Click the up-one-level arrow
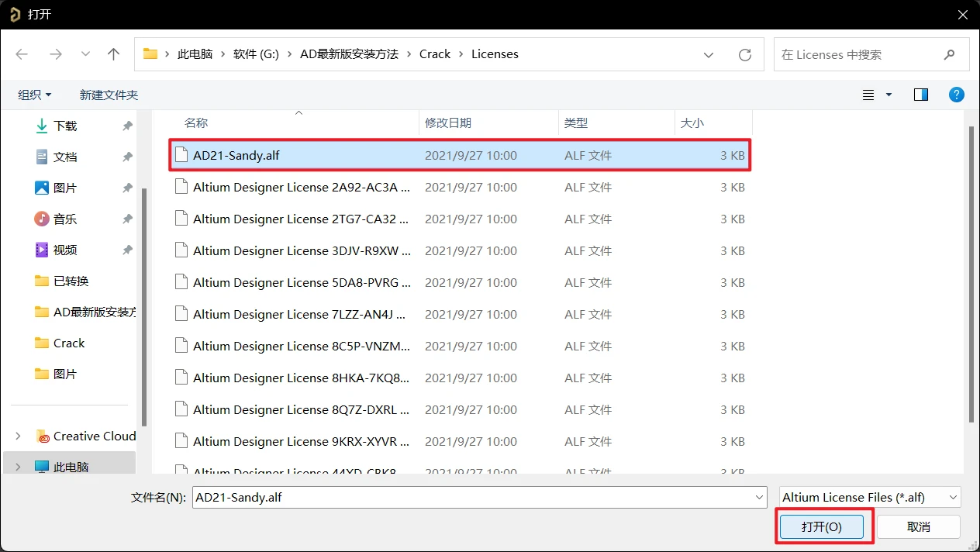The image size is (980, 552). pyautogui.click(x=113, y=53)
